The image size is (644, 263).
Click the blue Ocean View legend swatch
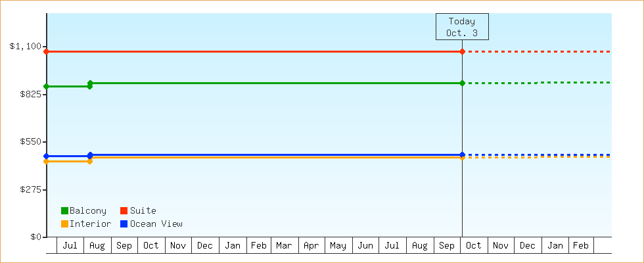click(124, 224)
